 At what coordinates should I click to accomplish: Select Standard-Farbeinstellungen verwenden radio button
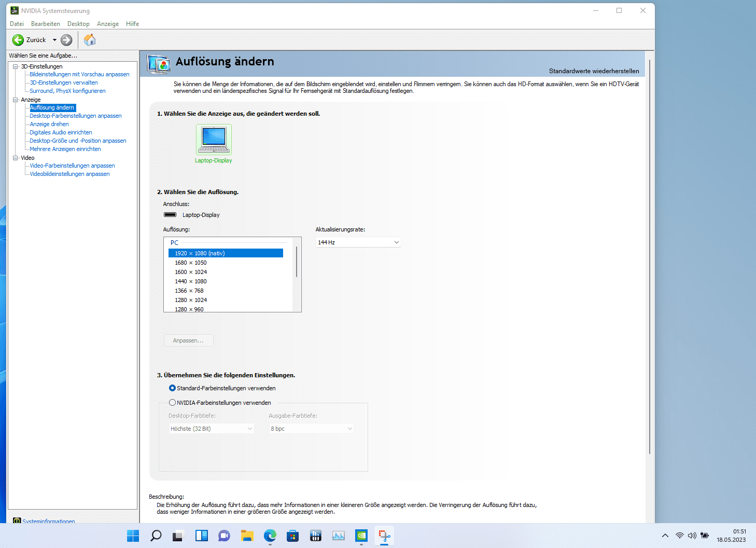(172, 388)
